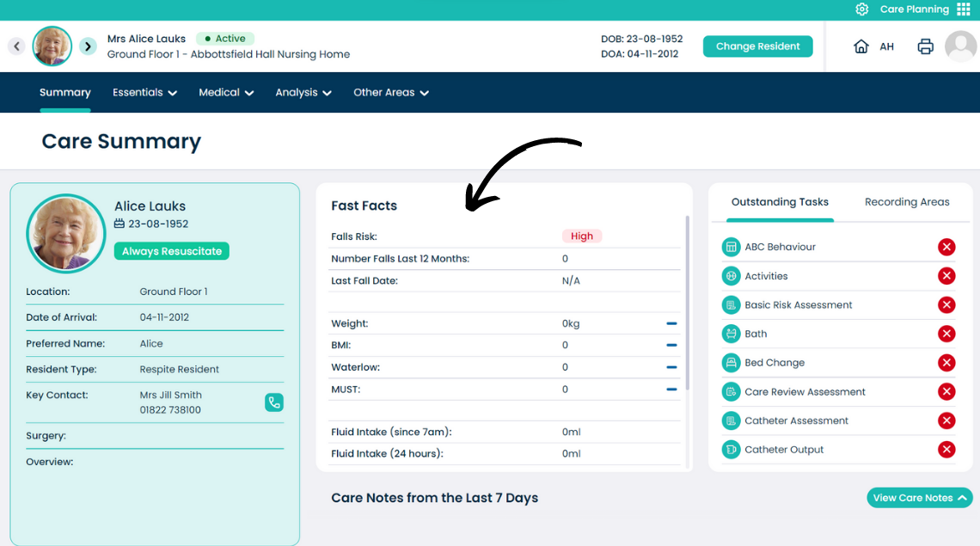This screenshot has width=980, height=546.
Task: Switch to Outstanding Tasks tab
Action: pos(780,202)
